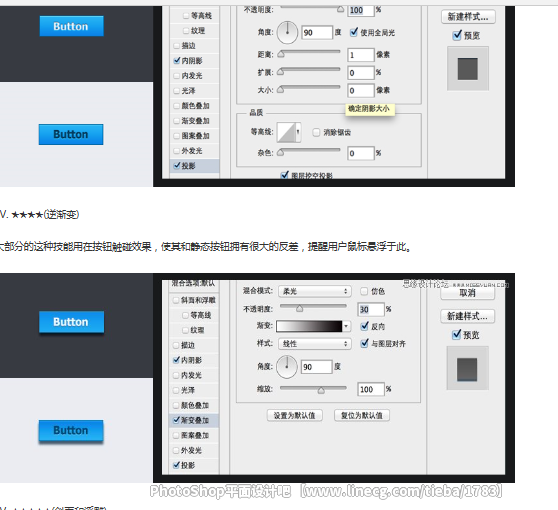Image resolution: width=558 pixels, height=510 pixels.
Task: Enable 描边 in gradient overlay dialog list
Action: (x=176, y=345)
